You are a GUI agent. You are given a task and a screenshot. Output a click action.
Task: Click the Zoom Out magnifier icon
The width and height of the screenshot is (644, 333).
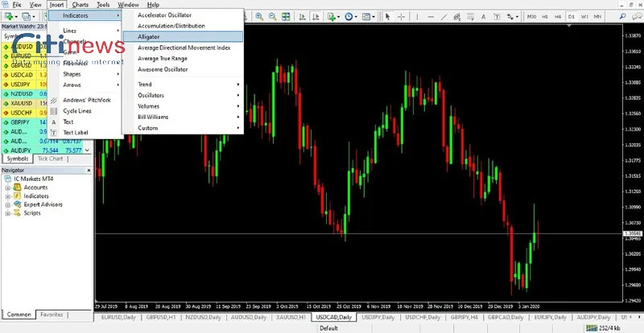coord(272,16)
